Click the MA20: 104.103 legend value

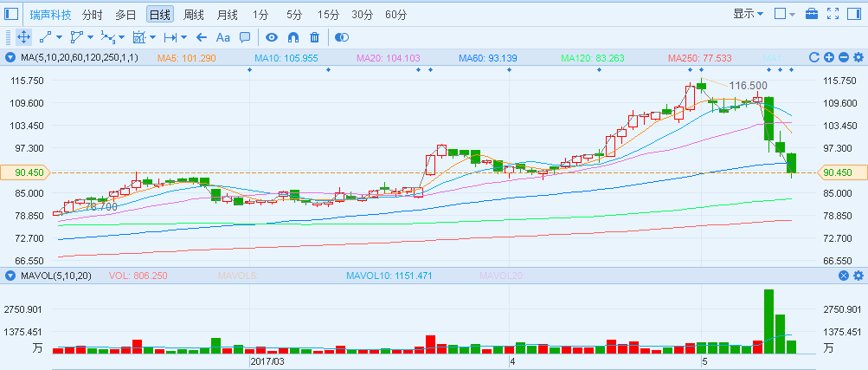point(388,57)
